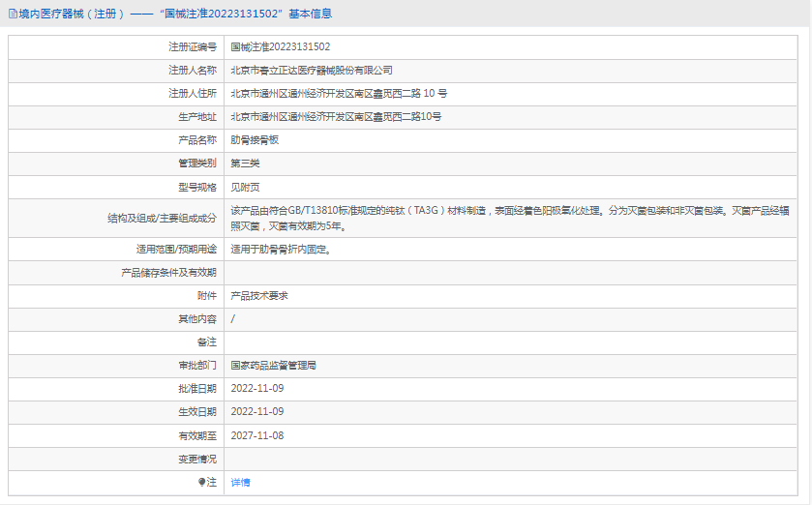
Task: Click the 附件 label
Action: click(x=207, y=296)
